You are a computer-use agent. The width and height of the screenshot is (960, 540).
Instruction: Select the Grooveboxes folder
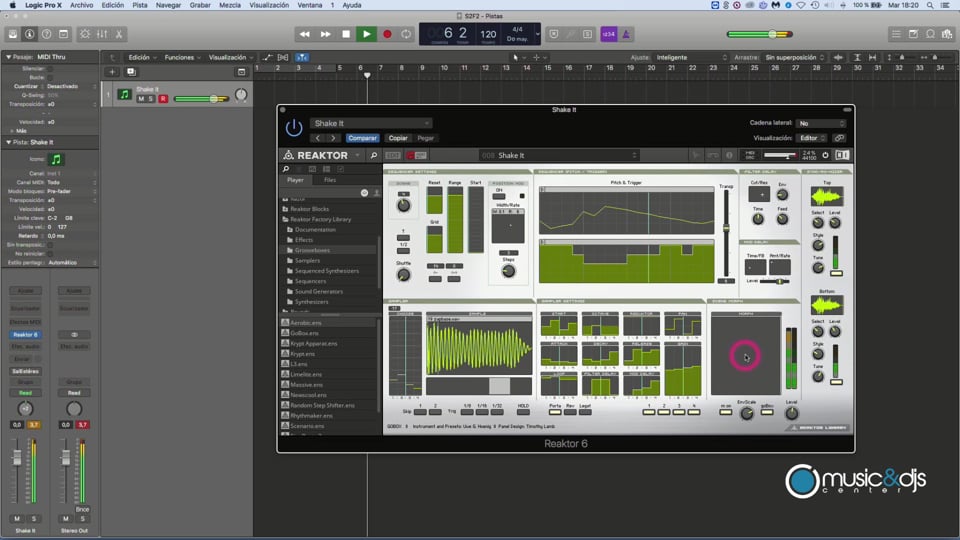[312, 250]
